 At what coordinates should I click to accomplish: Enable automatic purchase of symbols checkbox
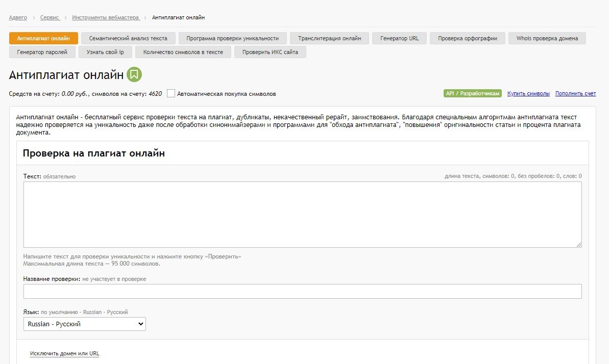(x=171, y=93)
